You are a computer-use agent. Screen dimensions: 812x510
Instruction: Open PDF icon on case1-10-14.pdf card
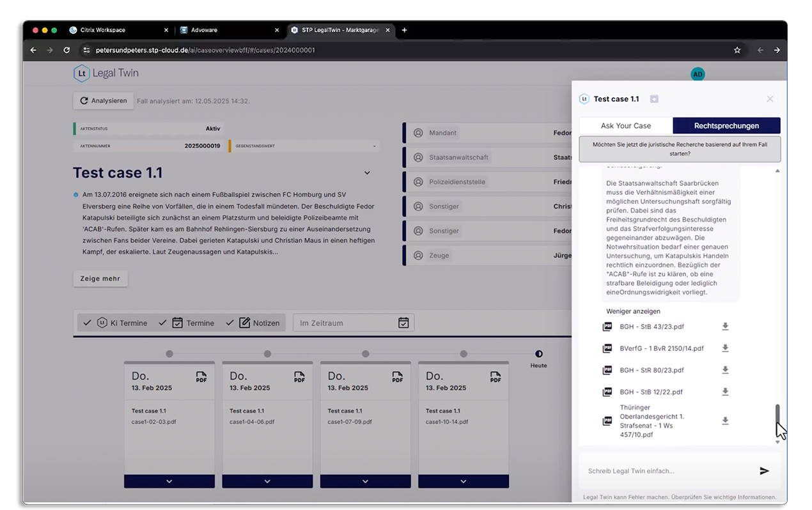point(496,377)
